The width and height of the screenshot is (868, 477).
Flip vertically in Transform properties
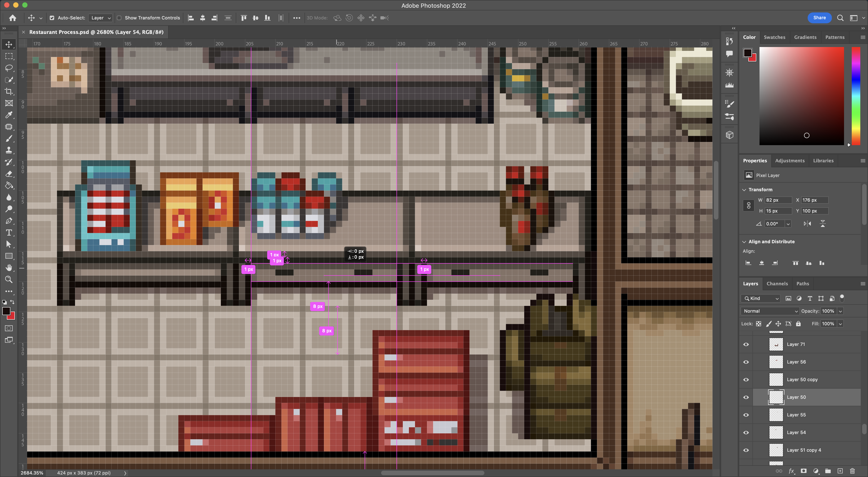(x=823, y=224)
